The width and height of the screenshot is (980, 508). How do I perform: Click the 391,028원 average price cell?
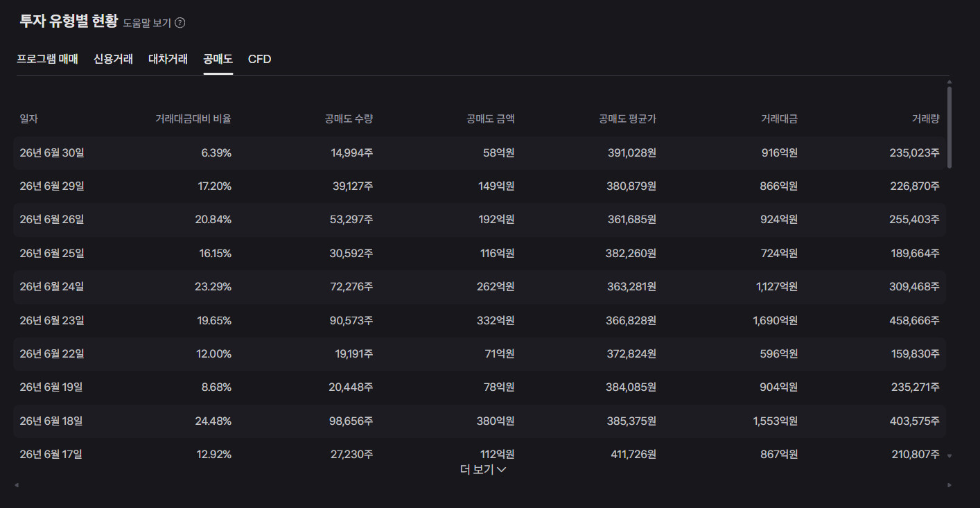pos(631,152)
